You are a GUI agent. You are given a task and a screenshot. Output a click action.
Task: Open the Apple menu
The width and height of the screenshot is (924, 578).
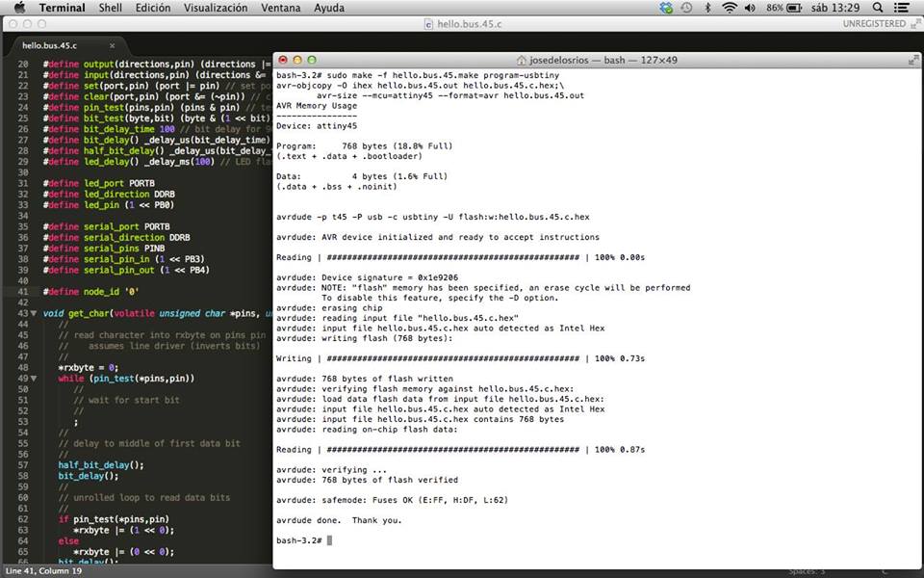click(x=19, y=8)
